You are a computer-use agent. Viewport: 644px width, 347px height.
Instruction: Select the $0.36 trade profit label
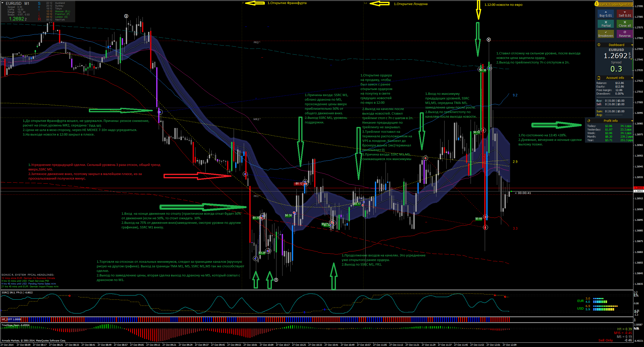coord(482,70)
